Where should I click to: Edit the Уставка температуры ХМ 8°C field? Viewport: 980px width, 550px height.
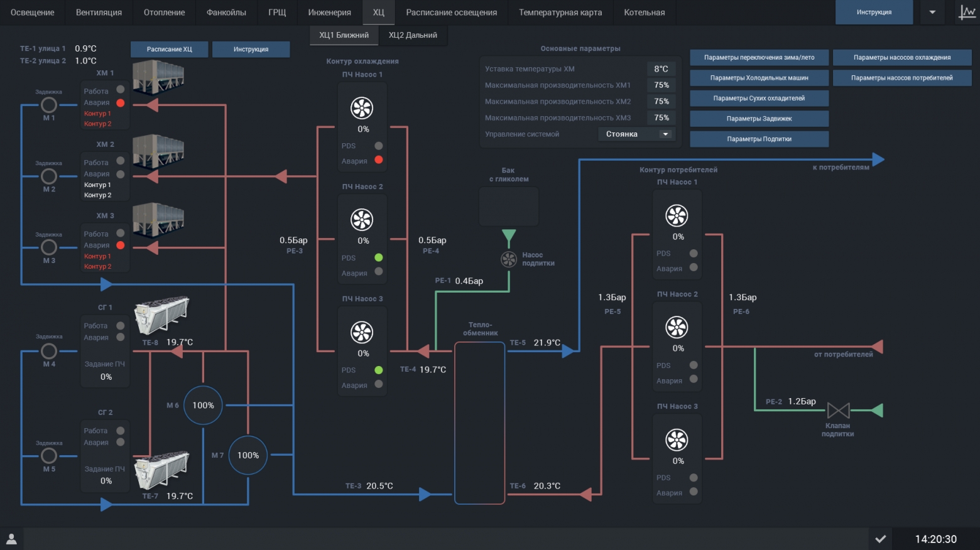coord(661,69)
